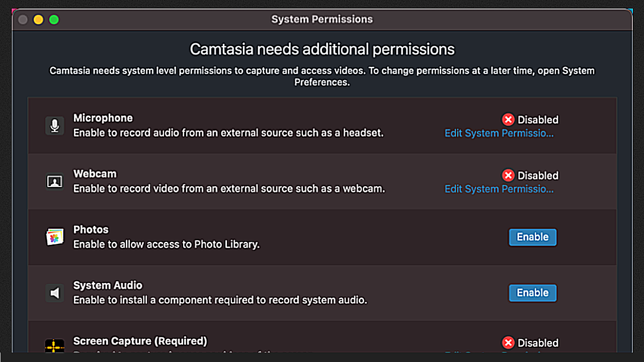Enable Photos access
Screen dimensions: 644x362
pyautogui.click(x=533, y=237)
